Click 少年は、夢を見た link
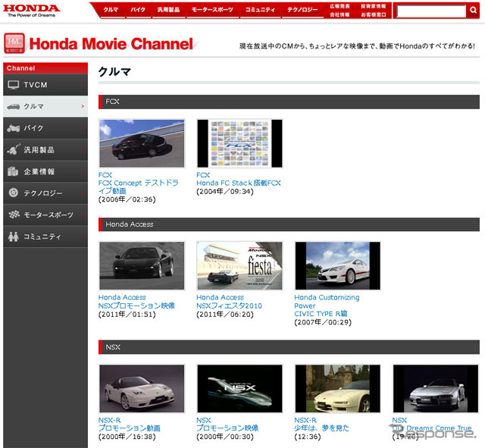This screenshot has height=448, width=485. point(321,428)
